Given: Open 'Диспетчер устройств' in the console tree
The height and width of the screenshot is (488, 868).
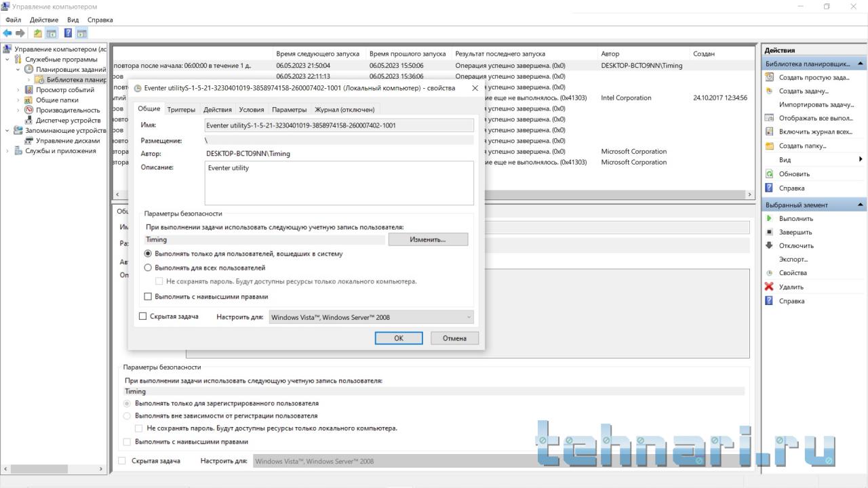Looking at the screenshot, I should pyautogui.click(x=68, y=120).
